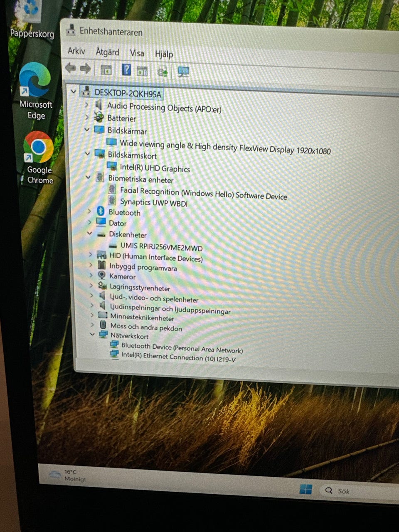399x532 pixels.
Task: Select Intel(R) Ethernet Connection (10) I219-V
Action: pos(179,357)
